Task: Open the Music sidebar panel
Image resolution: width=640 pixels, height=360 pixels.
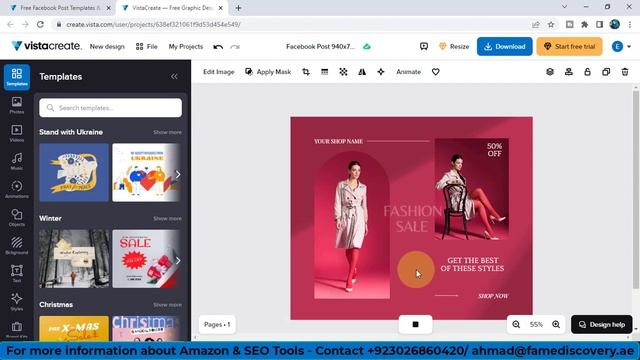Action: 17,162
